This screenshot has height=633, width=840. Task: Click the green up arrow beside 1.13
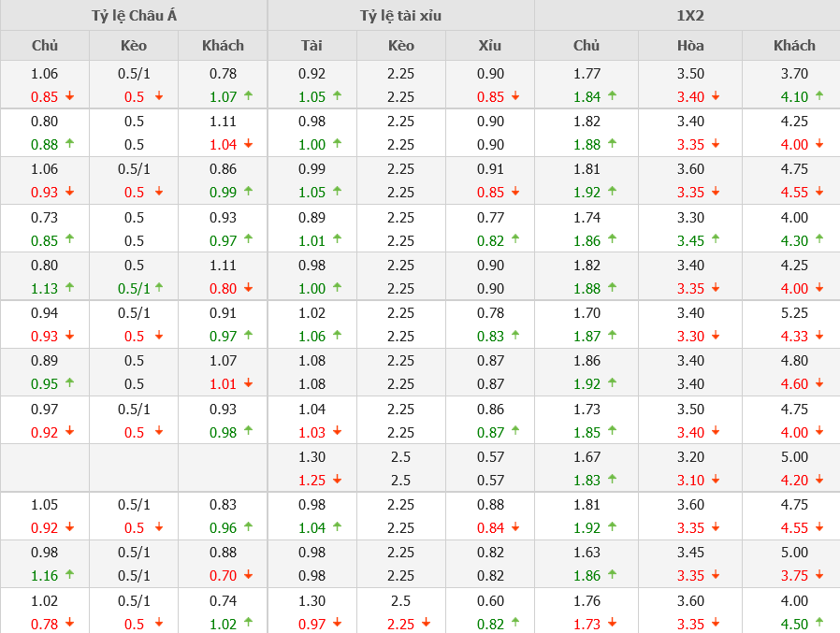coord(70,287)
